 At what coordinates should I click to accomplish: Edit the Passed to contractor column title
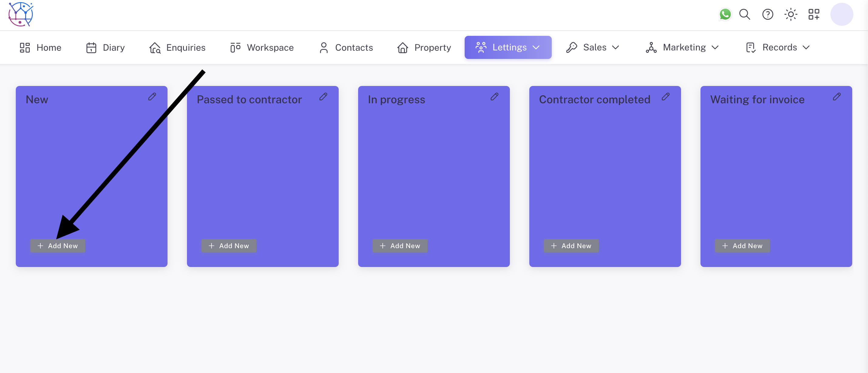[x=324, y=97]
